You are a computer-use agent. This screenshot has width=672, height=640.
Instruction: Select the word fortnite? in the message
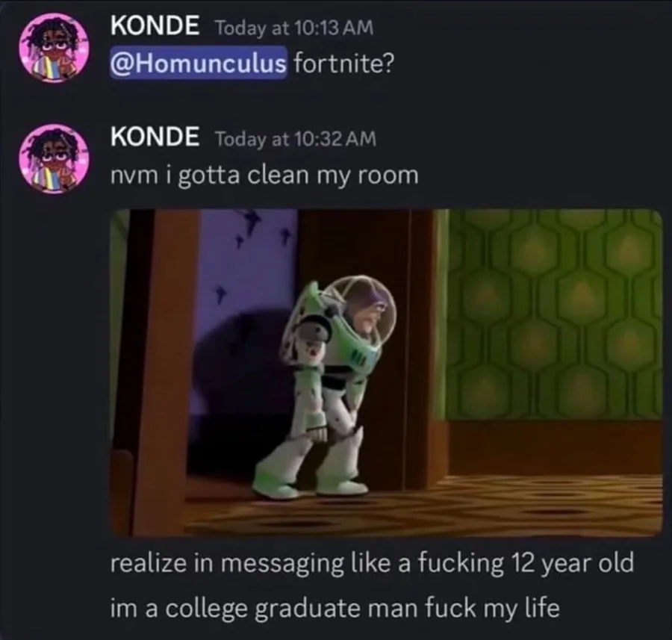click(x=343, y=63)
